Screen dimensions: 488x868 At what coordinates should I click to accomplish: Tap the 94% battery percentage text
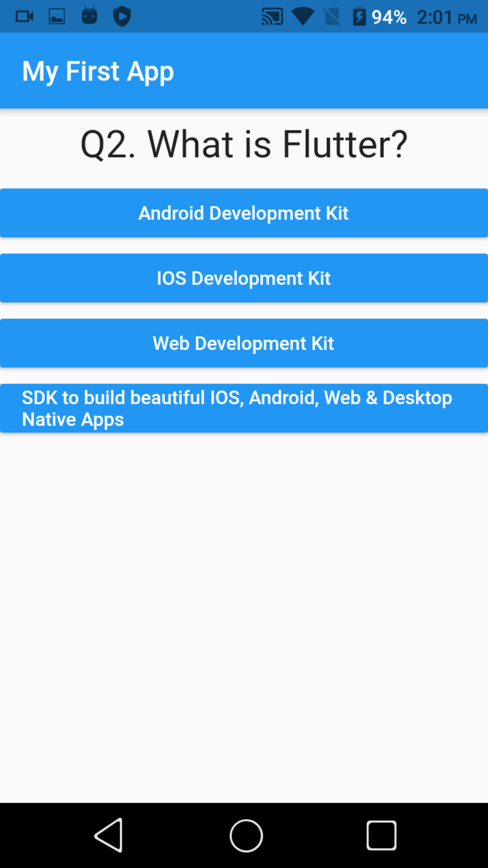389,17
